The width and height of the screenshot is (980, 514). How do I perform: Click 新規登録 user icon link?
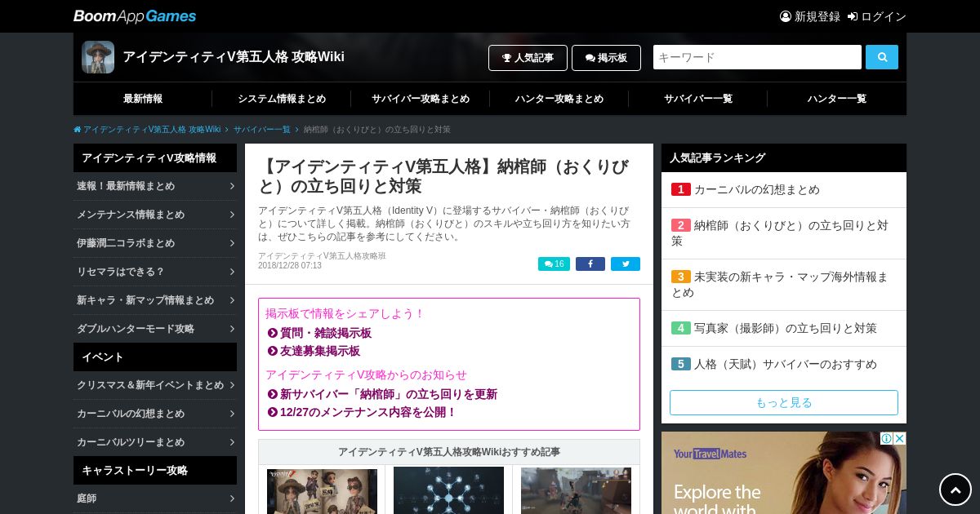pyautogui.click(x=810, y=16)
